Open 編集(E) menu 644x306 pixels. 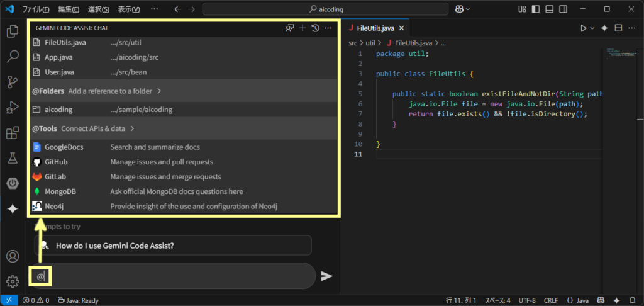point(67,9)
